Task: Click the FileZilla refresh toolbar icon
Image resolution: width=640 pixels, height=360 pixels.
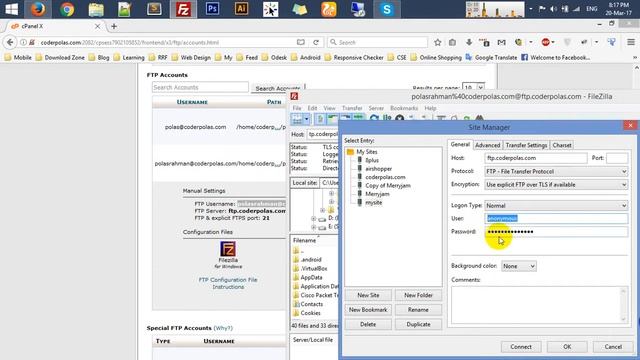Action: tap(374, 119)
